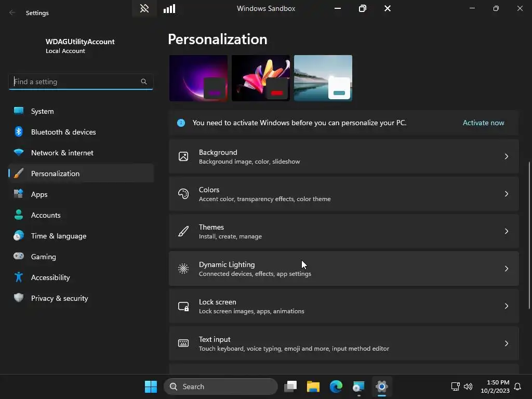Open Lock screen images, apps, animations
This screenshot has height=399, width=532.
pyautogui.click(x=344, y=306)
